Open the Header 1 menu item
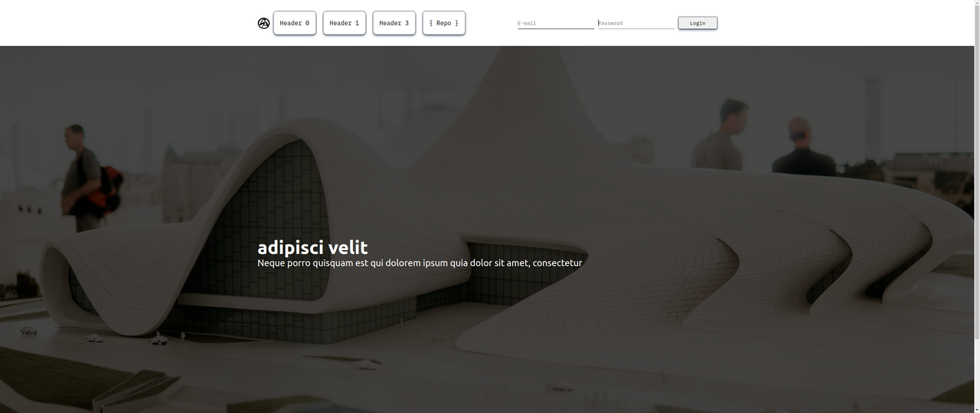The image size is (980, 413). pyautogui.click(x=345, y=23)
